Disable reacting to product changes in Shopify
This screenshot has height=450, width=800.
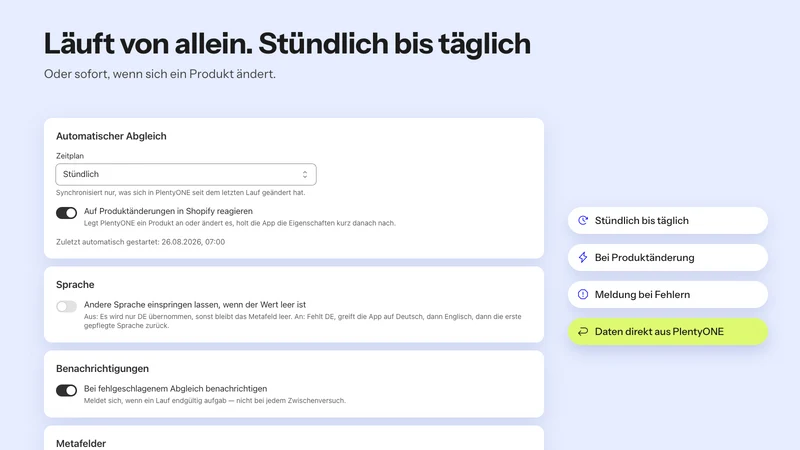coord(66,213)
